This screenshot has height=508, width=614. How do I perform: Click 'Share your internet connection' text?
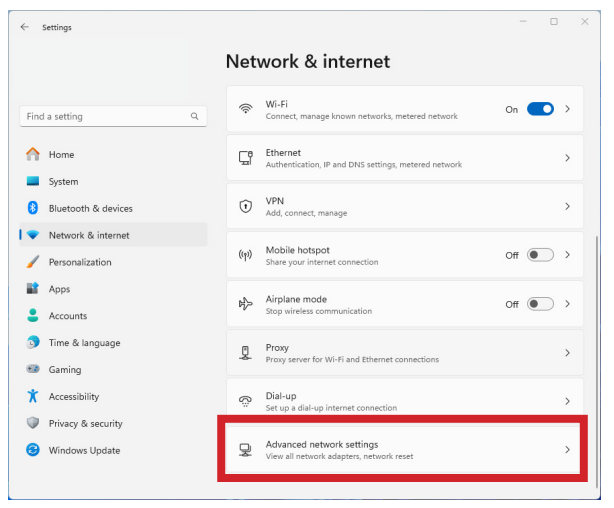click(322, 262)
